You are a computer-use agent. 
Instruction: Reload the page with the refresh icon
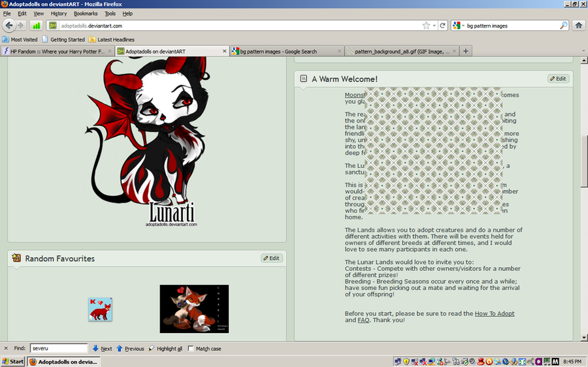(x=442, y=25)
